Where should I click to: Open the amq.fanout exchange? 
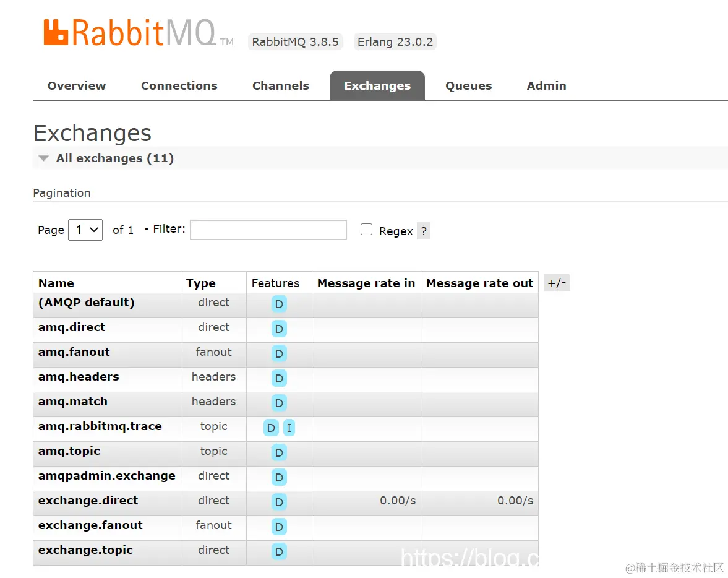click(74, 352)
